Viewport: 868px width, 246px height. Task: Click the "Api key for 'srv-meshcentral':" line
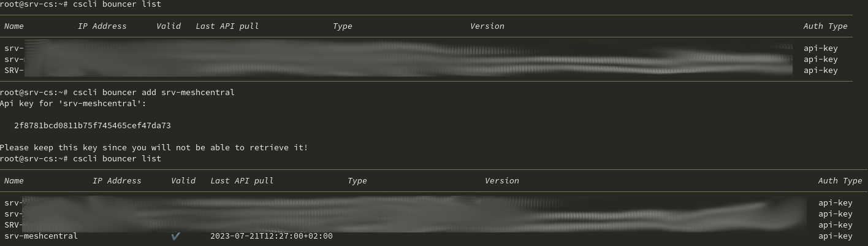pyautogui.click(x=73, y=104)
